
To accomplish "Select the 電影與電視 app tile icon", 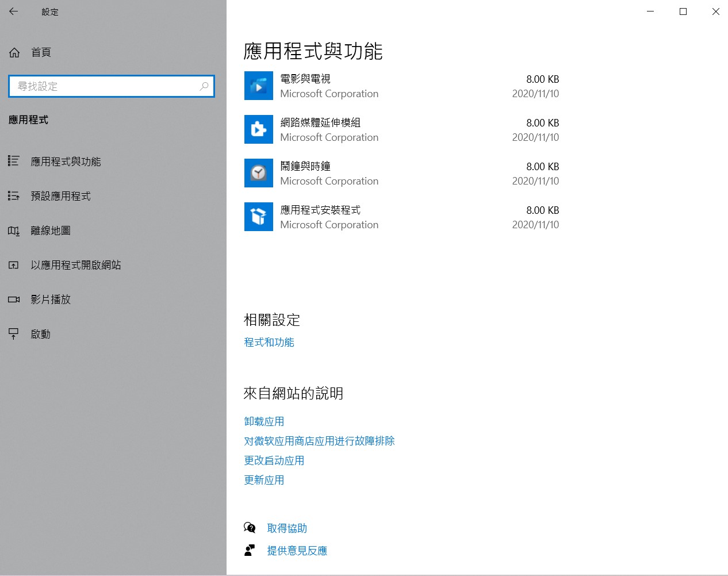I will pos(258,85).
